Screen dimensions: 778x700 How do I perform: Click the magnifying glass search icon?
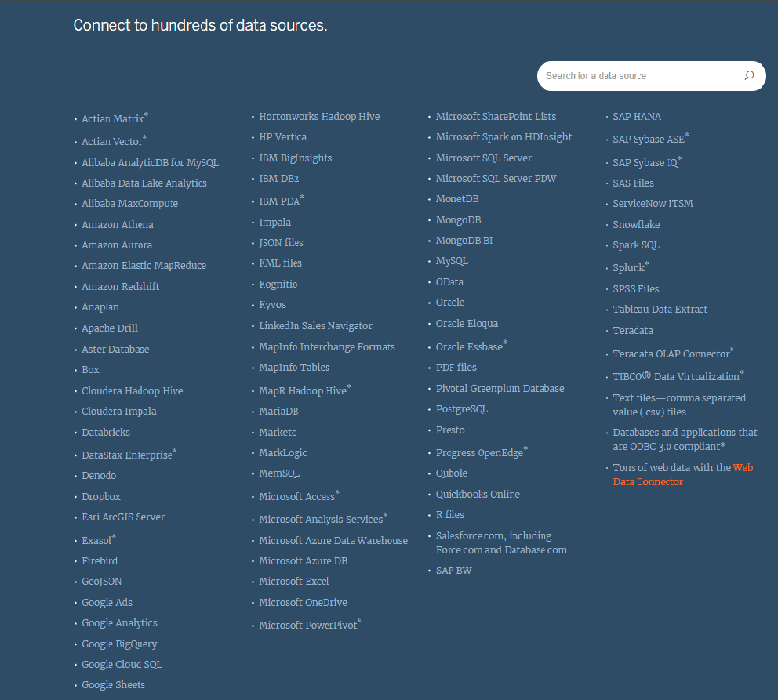749,75
